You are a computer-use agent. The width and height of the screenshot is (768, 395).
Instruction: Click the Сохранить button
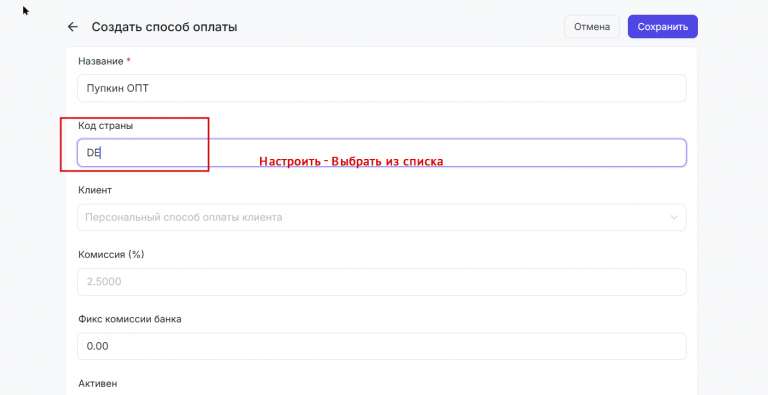click(663, 26)
